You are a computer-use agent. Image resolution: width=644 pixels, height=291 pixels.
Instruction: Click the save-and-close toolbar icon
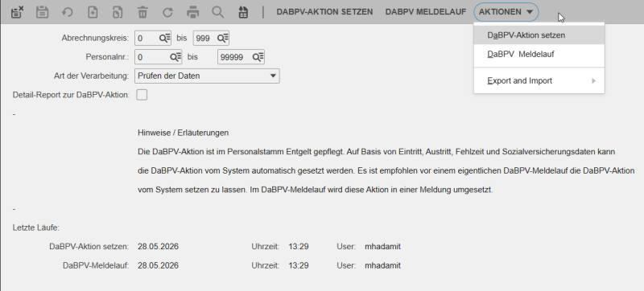17,12
